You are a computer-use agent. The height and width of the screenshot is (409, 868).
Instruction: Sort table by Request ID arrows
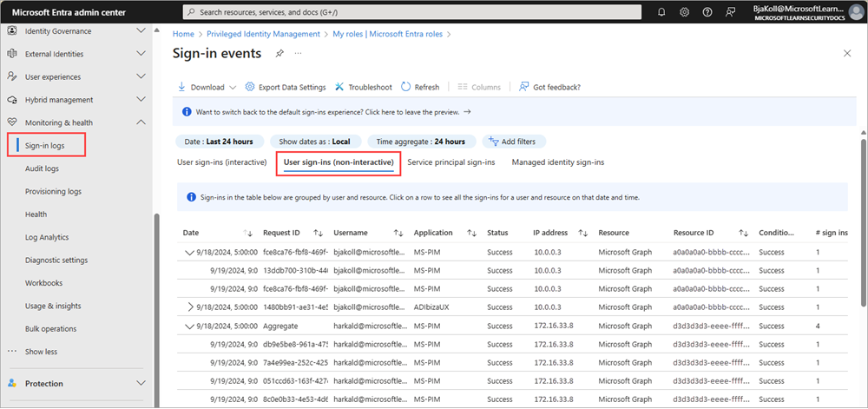click(x=319, y=233)
